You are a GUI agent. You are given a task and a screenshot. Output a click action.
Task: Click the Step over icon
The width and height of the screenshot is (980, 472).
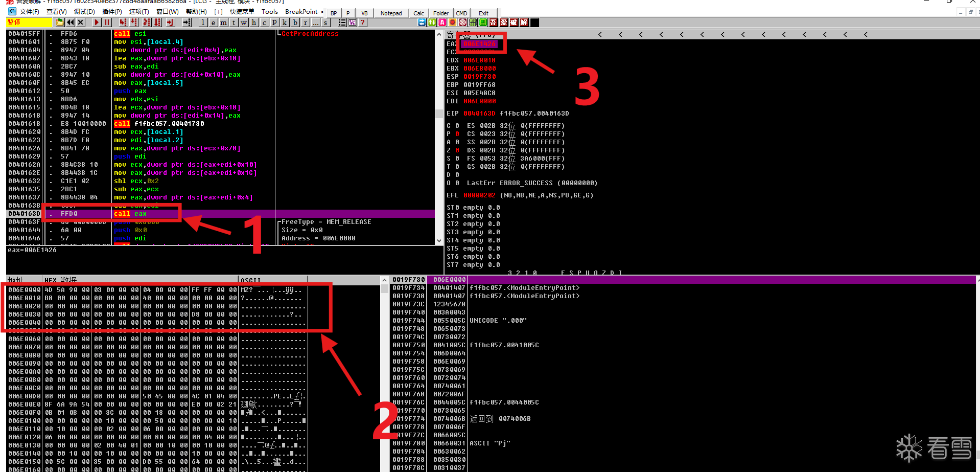pyautogui.click(x=134, y=23)
